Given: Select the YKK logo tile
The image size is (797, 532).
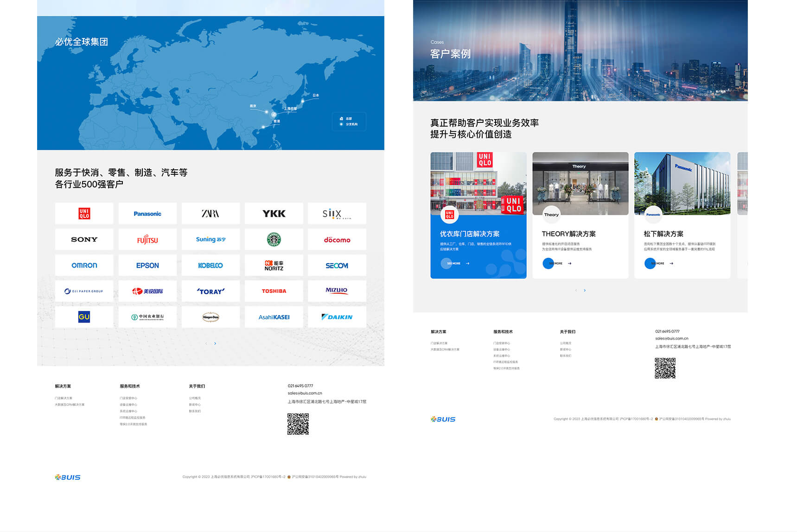Looking at the screenshot, I should 274,213.
